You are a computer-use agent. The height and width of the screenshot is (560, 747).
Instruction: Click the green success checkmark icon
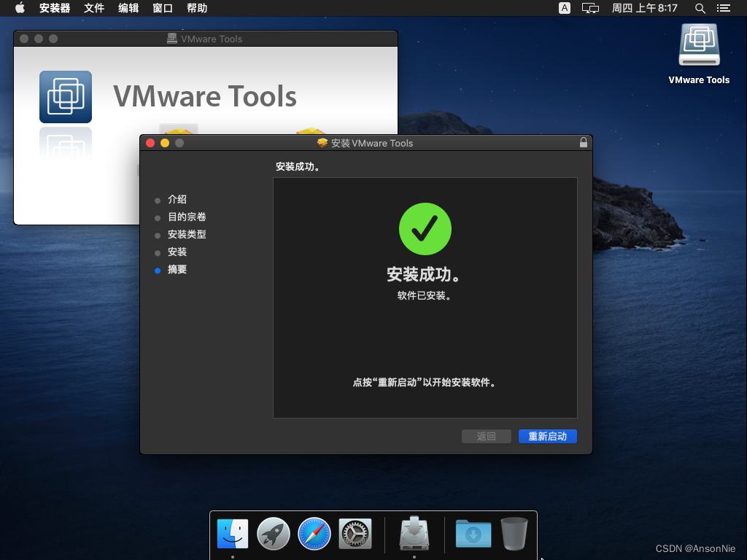coord(425,229)
